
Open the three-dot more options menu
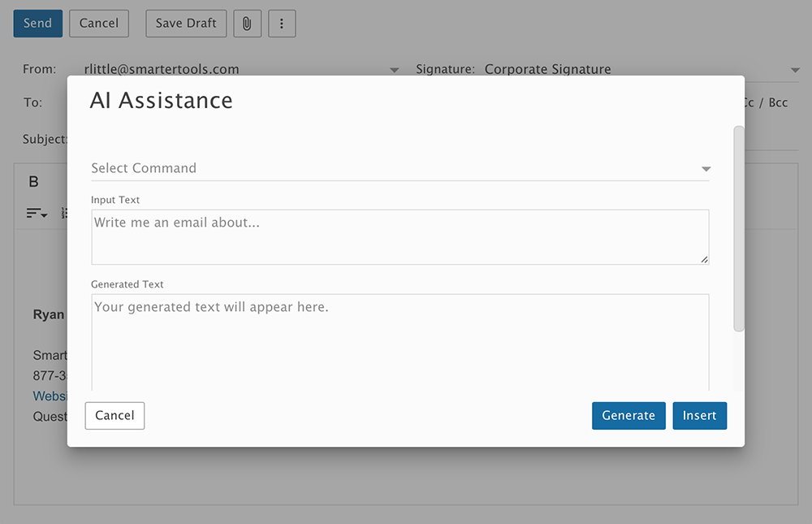tap(282, 24)
